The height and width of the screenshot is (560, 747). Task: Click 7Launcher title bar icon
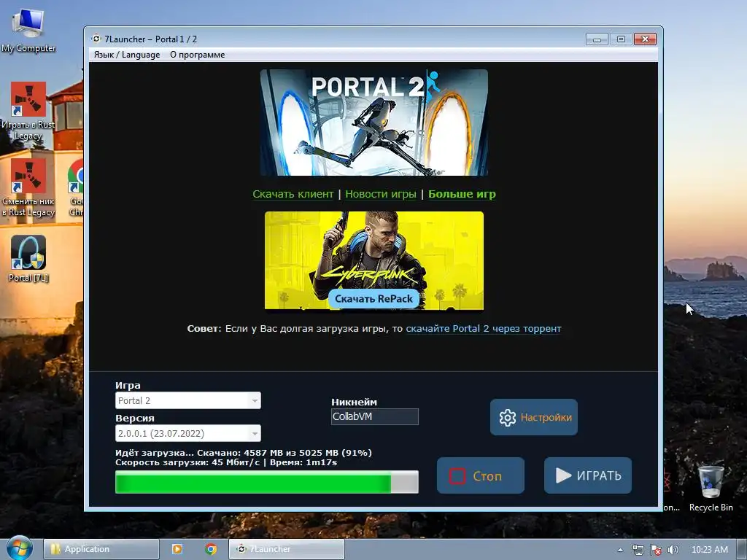96,39
